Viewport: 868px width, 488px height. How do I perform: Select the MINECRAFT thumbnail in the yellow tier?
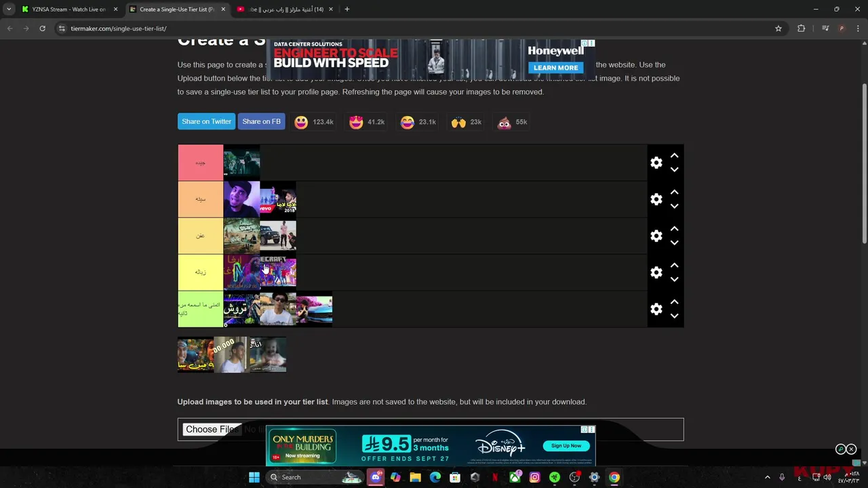coord(278,272)
